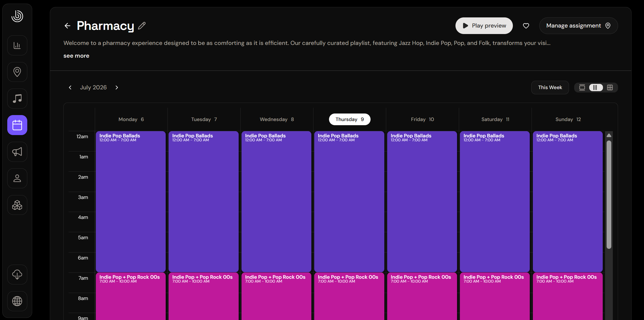This screenshot has height=320, width=644.
Task: Go to previous month chevron
Action: point(70,88)
